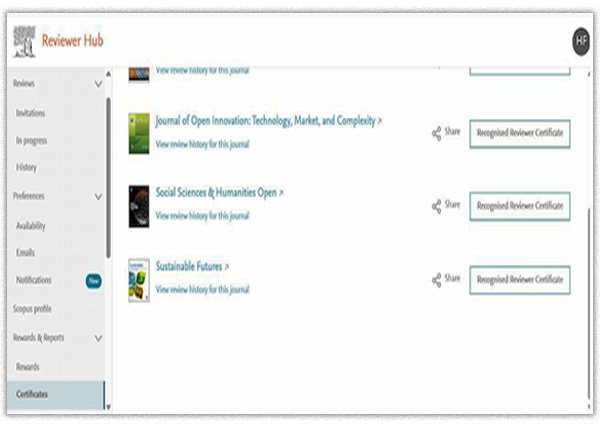Click the Journal of Open Innovation cover thumbnail
Viewport: 600px width, 425px height.
(139, 133)
